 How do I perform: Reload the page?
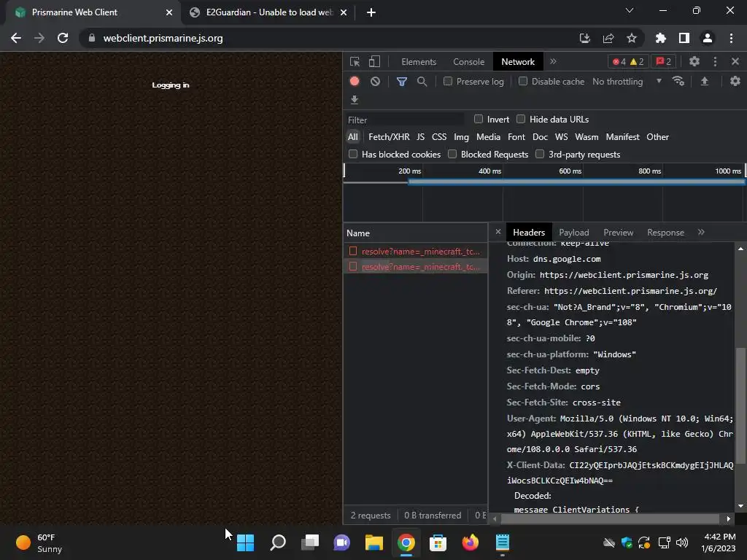(63, 38)
